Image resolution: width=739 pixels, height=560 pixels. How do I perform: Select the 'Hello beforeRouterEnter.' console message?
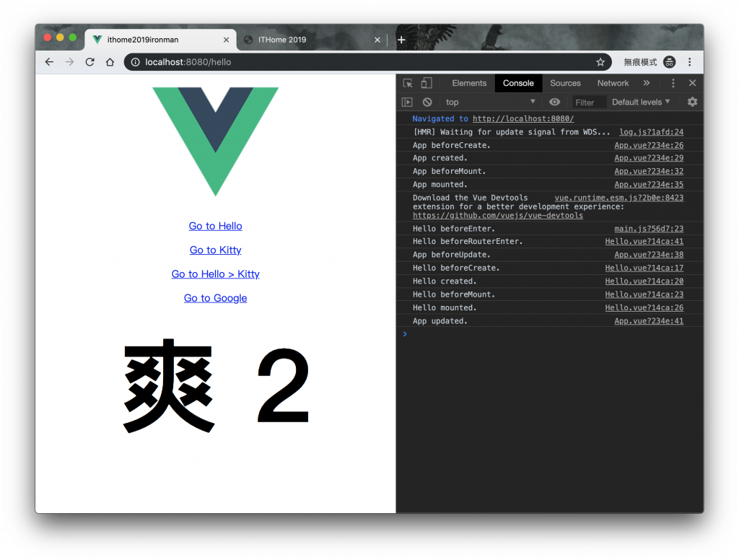(468, 241)
